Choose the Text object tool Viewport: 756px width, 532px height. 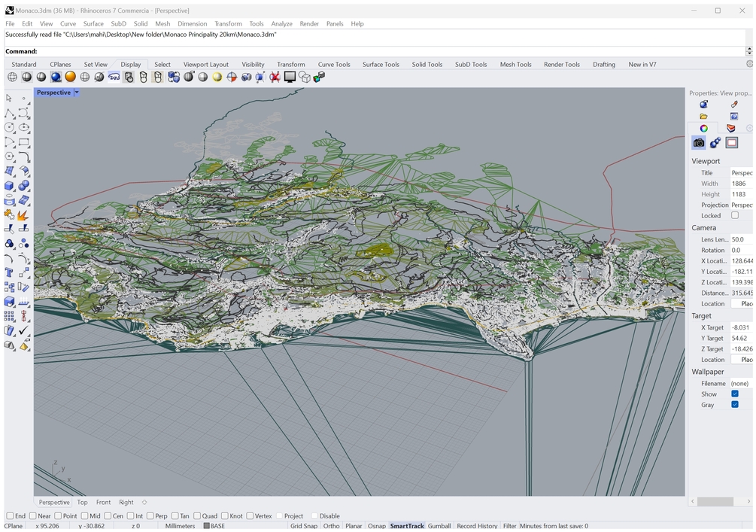10,272
